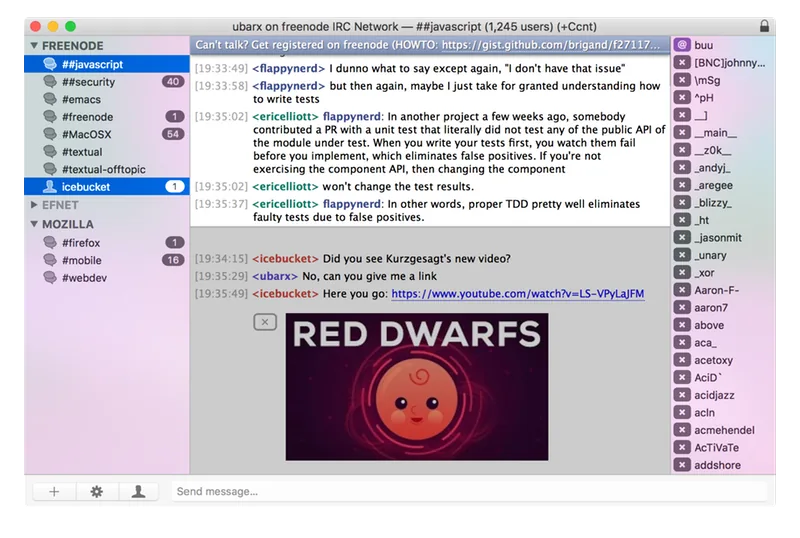Select the ##javascript channel

(107, 64)
